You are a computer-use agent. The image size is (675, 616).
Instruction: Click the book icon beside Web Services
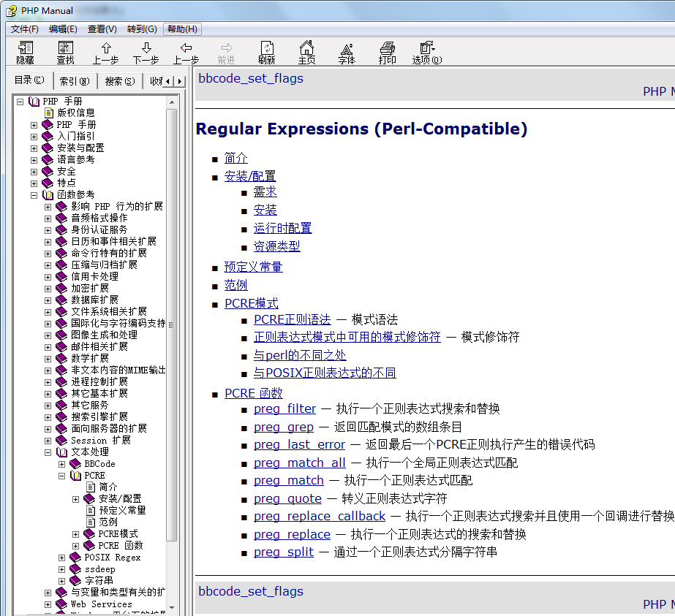(x=61, y=604)
